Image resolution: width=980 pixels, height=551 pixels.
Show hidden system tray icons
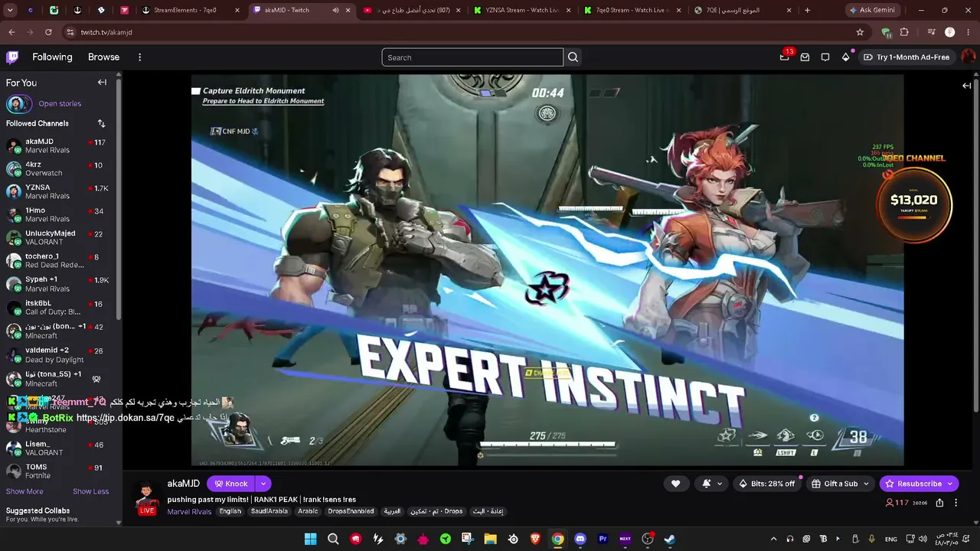coord(773,539)
